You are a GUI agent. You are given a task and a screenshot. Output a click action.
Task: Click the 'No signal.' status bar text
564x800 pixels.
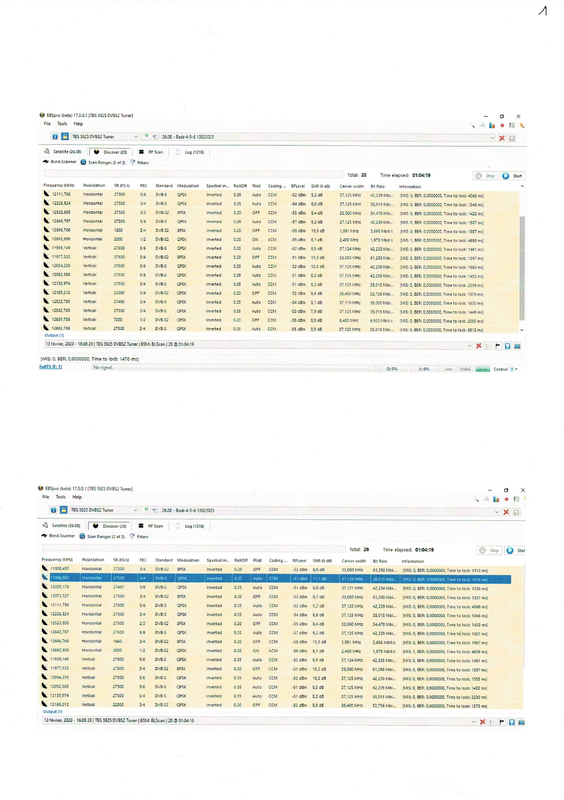tap(103, 367)
